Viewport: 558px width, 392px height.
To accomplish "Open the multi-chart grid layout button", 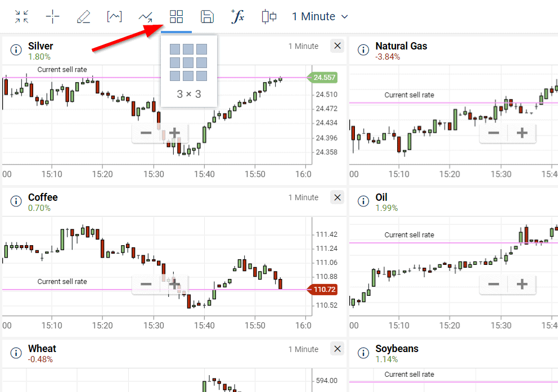I will click(x=176, y=17).
